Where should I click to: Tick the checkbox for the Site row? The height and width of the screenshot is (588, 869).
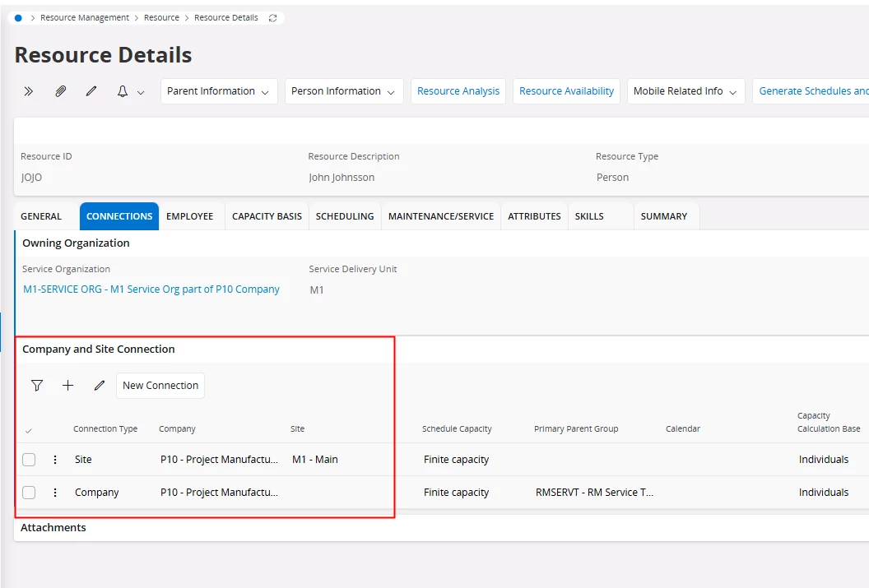pos(29,460)
